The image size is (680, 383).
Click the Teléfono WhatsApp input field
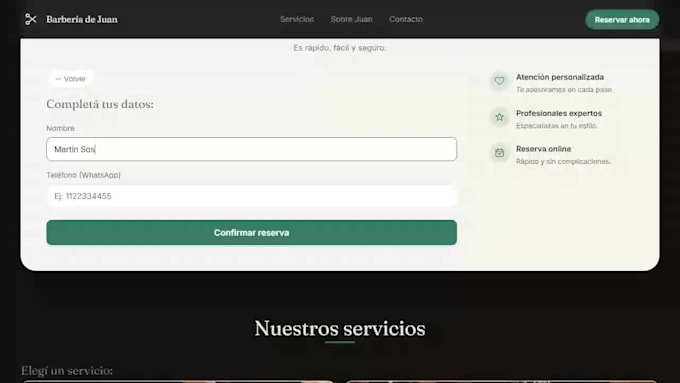pyautogui.click(x=252, y=196)
